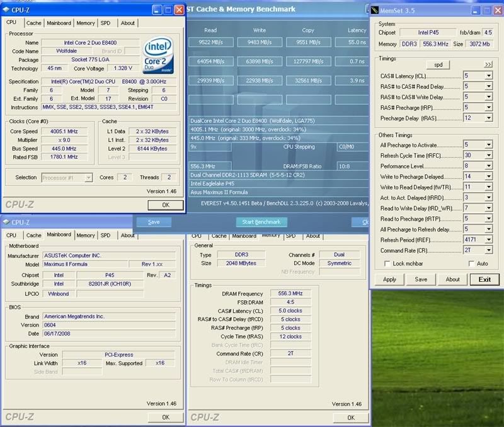The height and width of the screenshot is (427, 504).
Task: Click About in MemSet
Action: pos(452,279)
